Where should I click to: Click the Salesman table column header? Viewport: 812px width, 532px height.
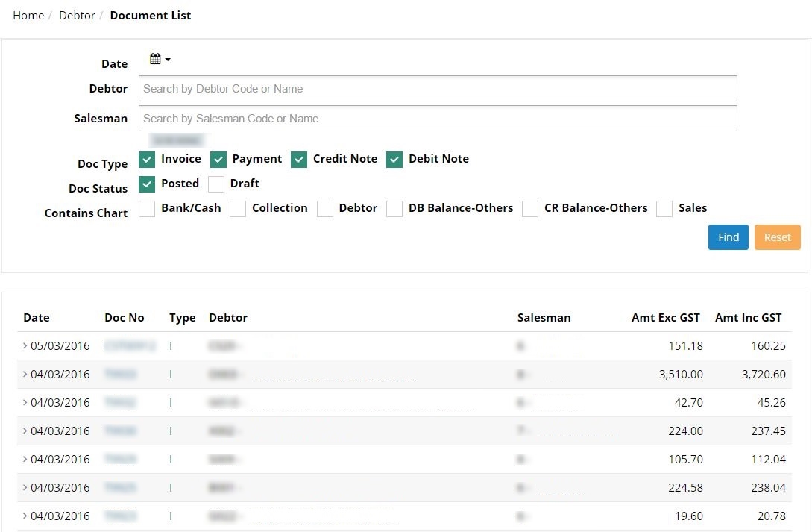[544, 318]
